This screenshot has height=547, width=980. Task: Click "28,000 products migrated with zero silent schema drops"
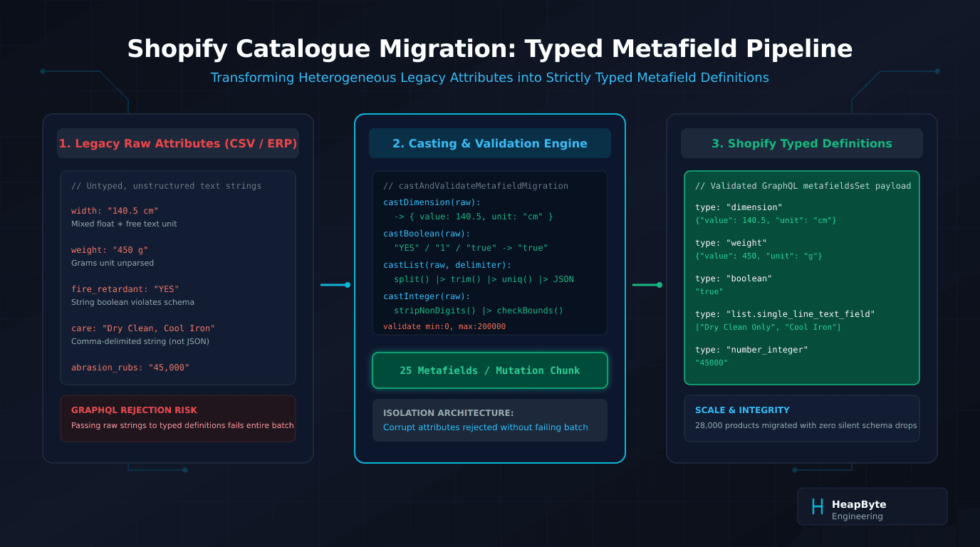[x=806, y=425]
